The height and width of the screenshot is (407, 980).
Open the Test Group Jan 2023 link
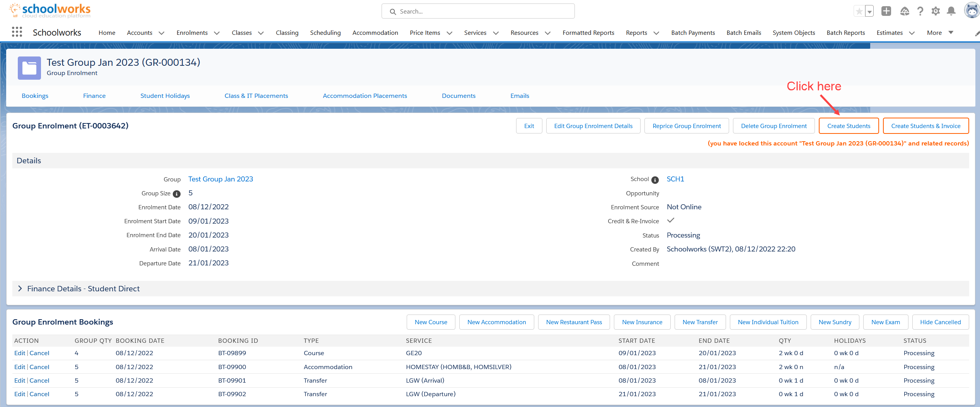(220, 179)
